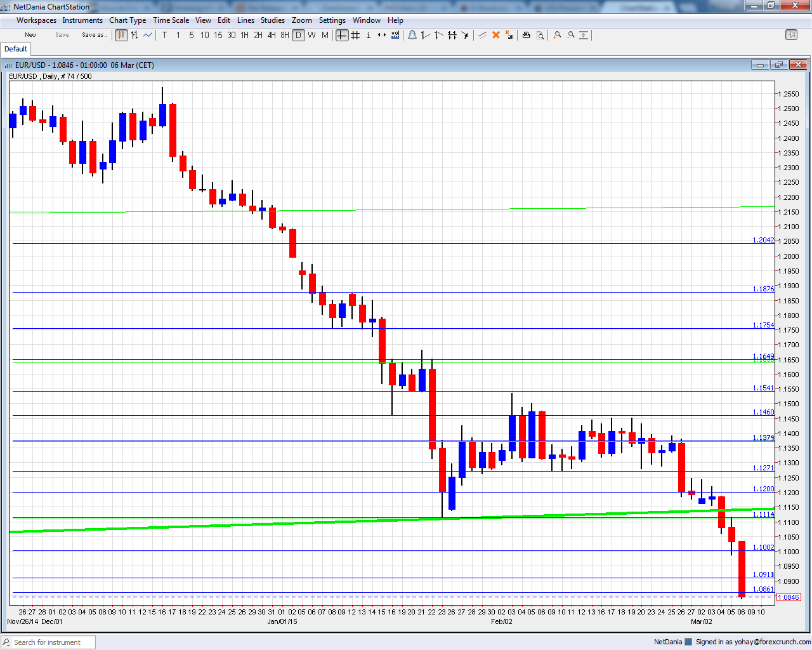This screenshot has width=812, height=650.
Task: Click the alert bell icon
Action: 412,35
